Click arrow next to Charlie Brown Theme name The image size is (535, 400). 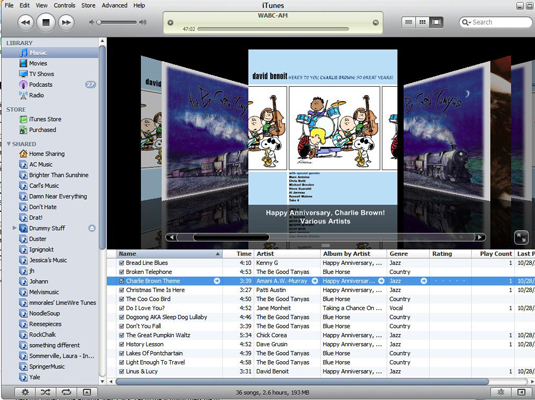(x=217, y=281)
